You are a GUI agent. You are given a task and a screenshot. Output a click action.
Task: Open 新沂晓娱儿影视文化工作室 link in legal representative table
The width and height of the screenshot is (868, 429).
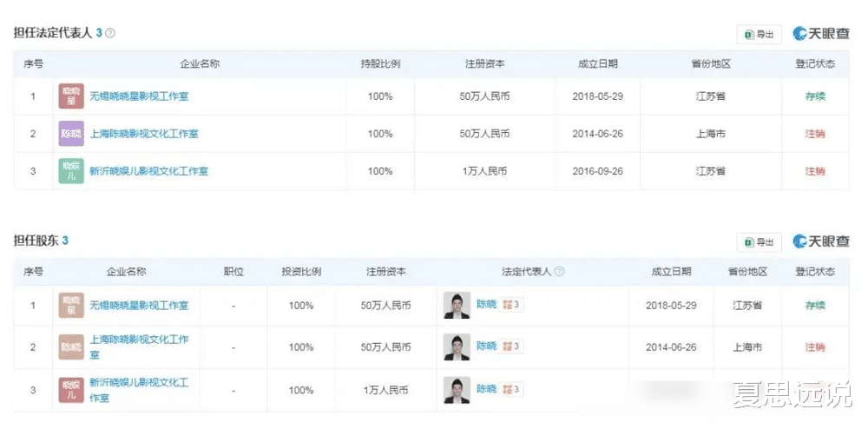[x=149, y=171]
